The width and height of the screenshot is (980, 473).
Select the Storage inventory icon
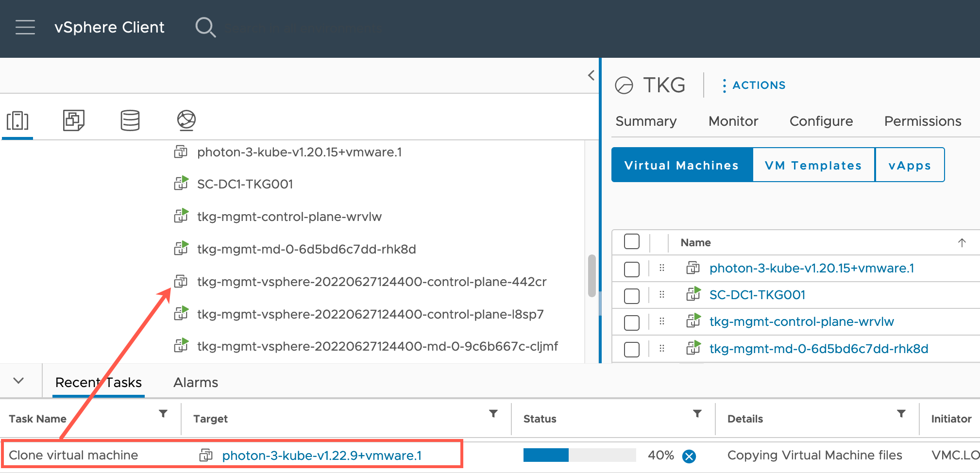(130, 120)
